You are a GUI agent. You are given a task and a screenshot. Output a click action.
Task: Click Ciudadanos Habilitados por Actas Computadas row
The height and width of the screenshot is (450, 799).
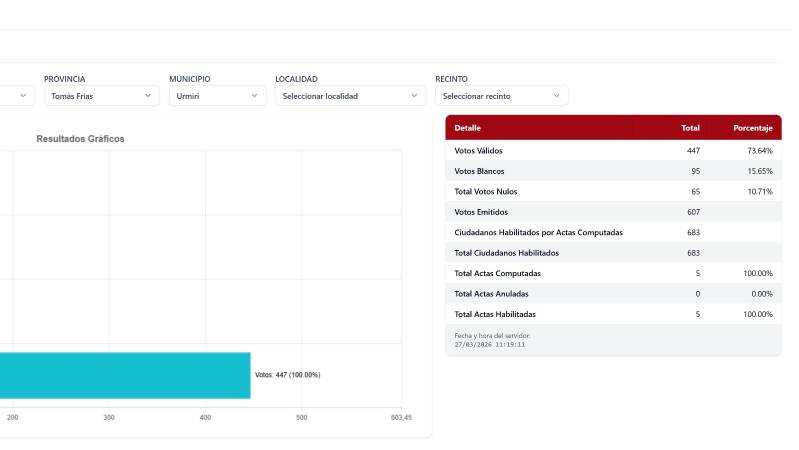coord(612,232)
